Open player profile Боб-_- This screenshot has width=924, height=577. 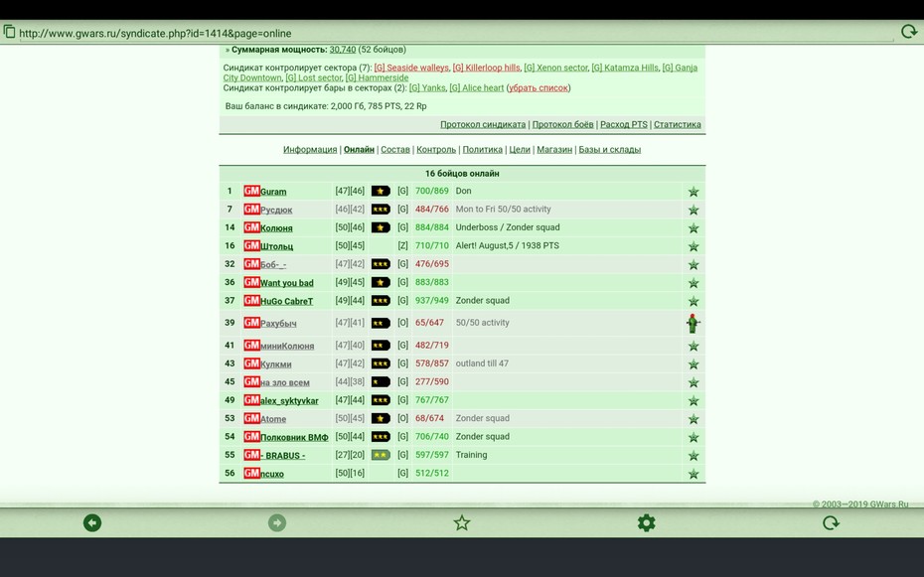tap(273, 264)
